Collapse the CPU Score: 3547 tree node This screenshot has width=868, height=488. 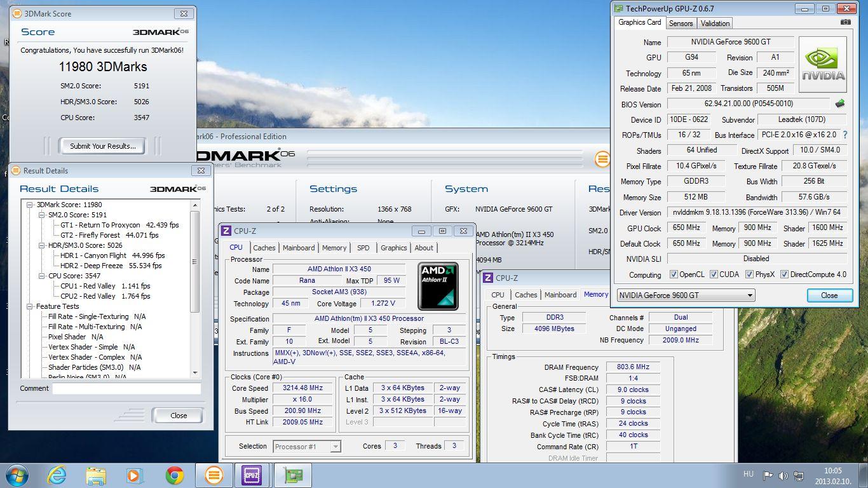click(x=42, y=276)
